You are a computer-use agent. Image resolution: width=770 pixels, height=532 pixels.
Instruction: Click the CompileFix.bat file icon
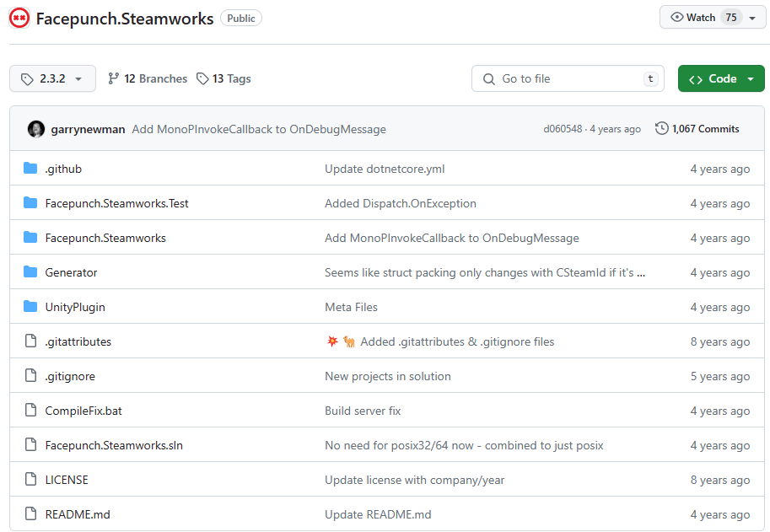(30, 410)
